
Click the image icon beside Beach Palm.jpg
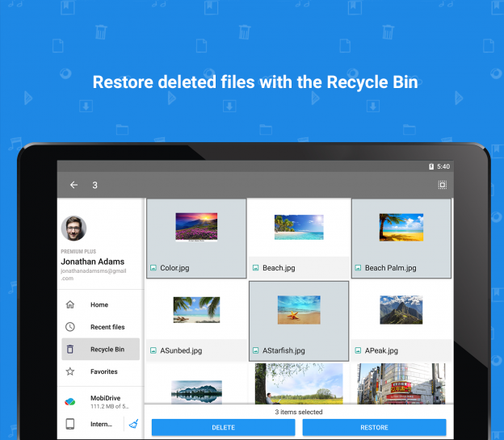pos(358,268)
